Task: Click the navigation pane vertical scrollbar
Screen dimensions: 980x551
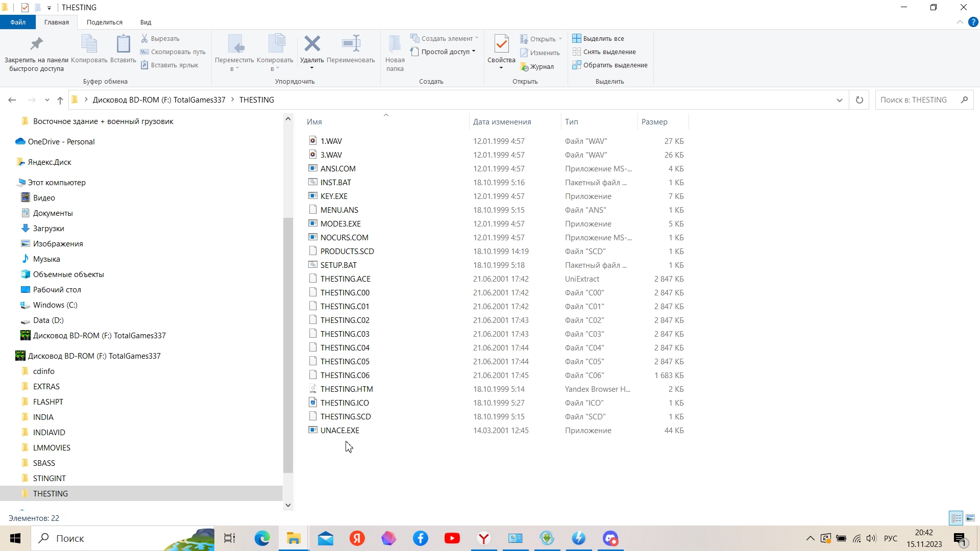Action: point(288,344)
